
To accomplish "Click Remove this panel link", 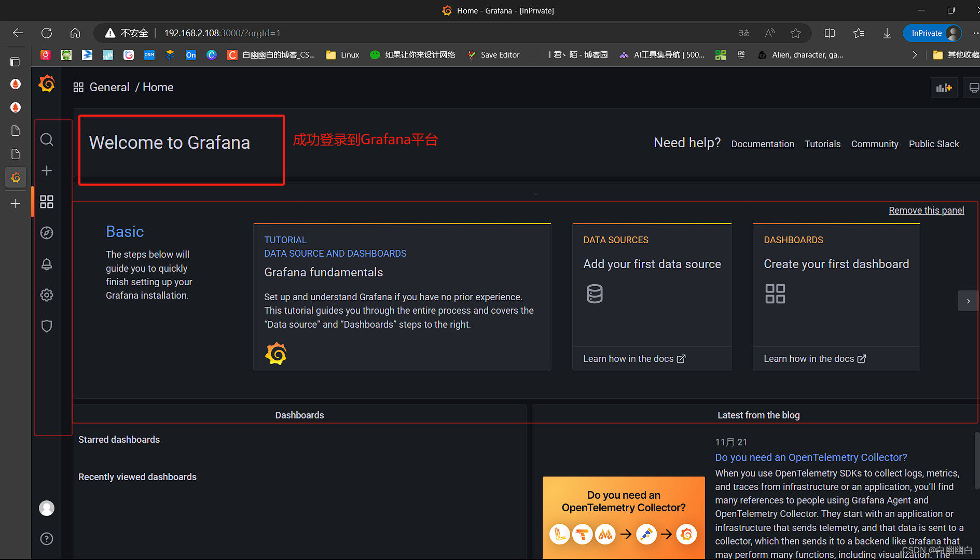I will click(x=926, y=211).
